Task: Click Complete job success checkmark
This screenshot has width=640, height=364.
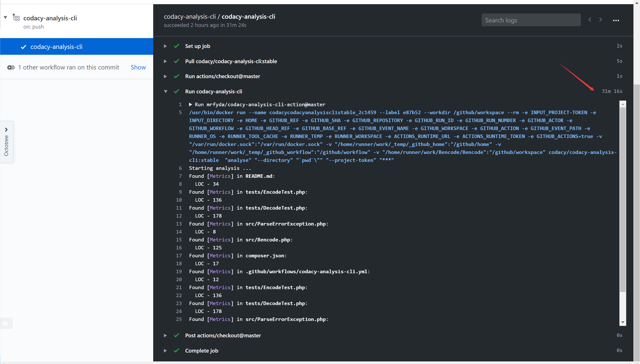Action: tap(176, 351)
